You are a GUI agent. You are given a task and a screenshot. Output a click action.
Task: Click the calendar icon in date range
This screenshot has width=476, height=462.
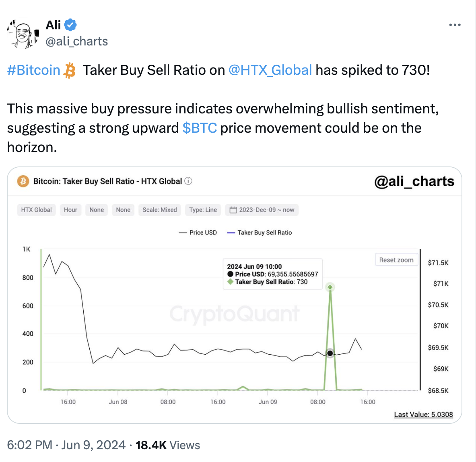233,209
